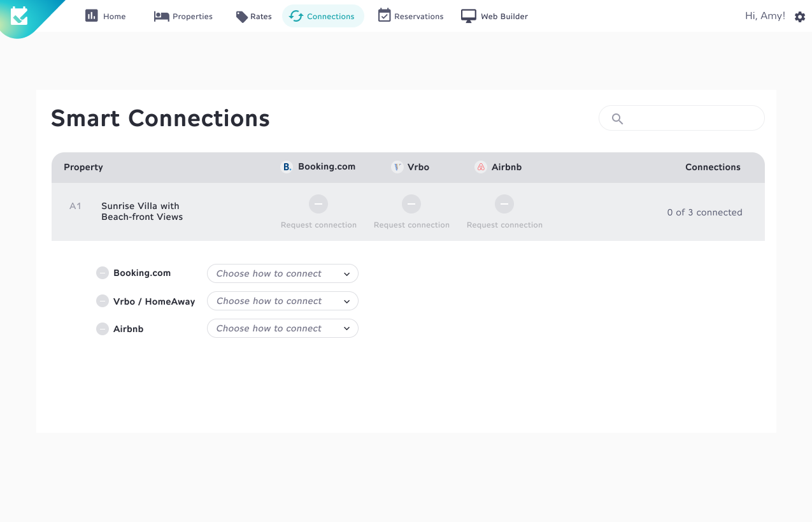812x522 pixels.
Task: Click the magnifier icon in search box
Action: [x=617, y=119]
